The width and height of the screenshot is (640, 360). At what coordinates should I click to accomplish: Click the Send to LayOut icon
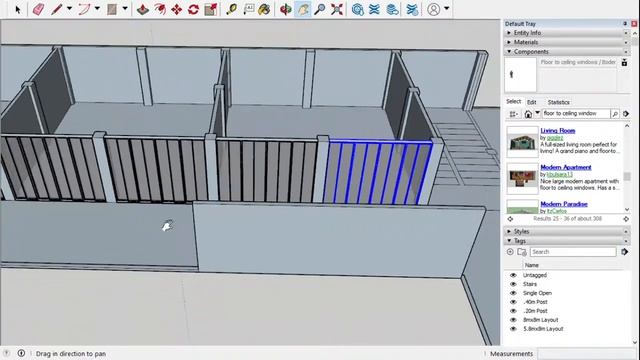click(x=392, y=9)
